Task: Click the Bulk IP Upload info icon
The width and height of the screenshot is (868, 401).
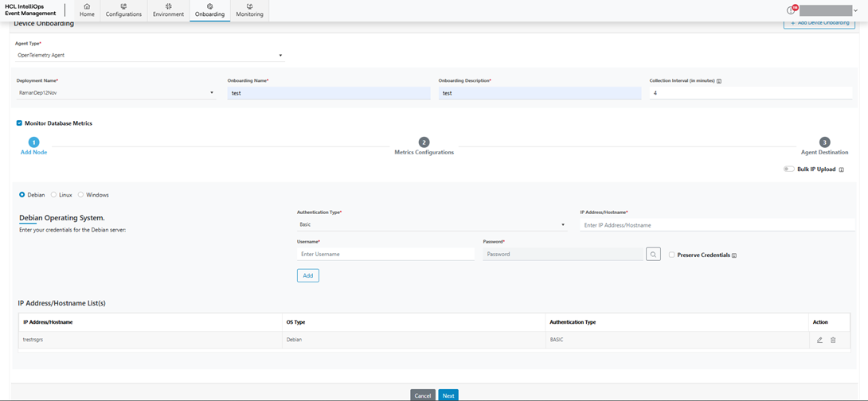Action: (841, 169)
